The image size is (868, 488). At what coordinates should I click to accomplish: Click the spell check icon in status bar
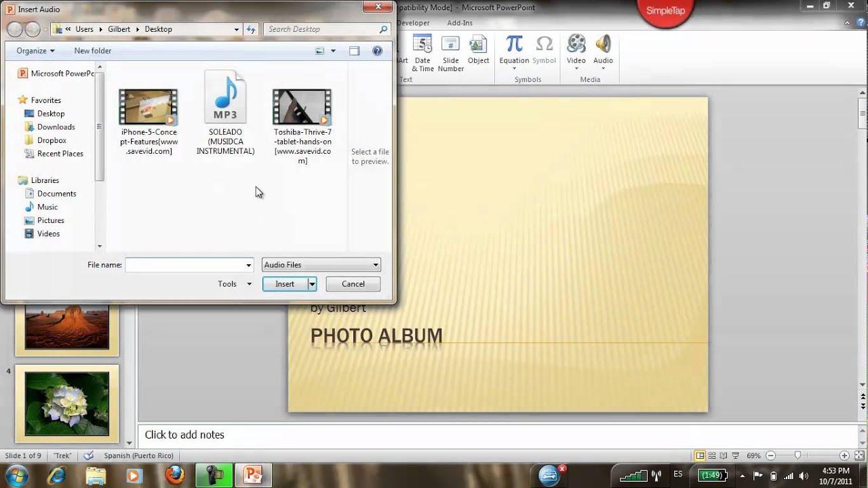click(88, 455)
